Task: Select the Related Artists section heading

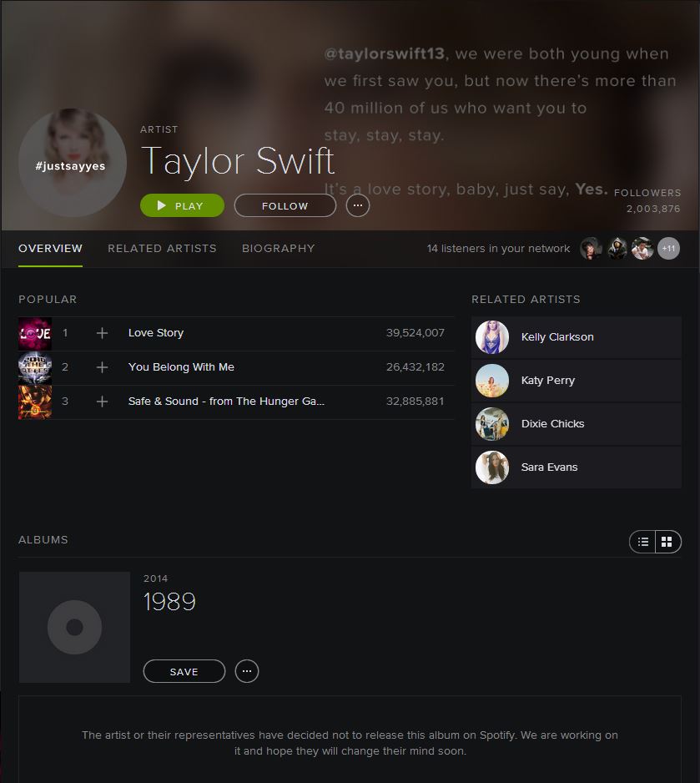Action: [x=526, y=299]
